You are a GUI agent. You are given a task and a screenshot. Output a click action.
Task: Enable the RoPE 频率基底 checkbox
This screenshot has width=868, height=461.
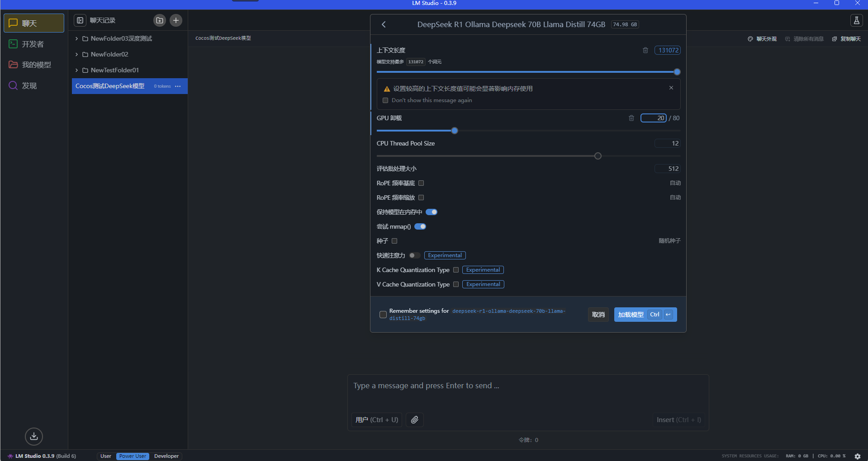point(421,183)
